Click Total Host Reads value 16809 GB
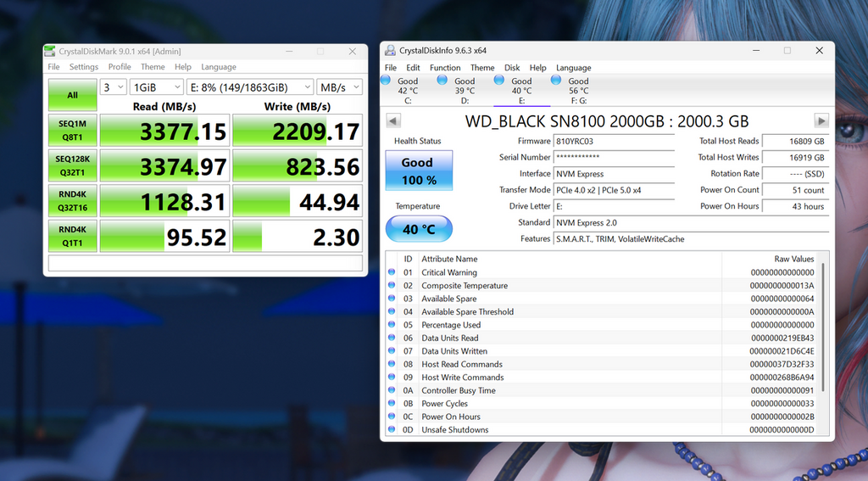This screenshot has height=481, width=868. point(795,142)
